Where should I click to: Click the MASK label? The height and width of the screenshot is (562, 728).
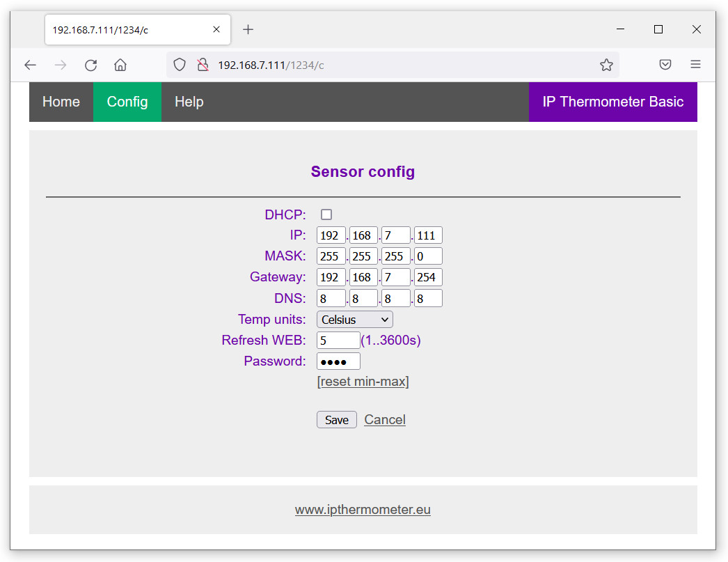(x=285, y=256)
